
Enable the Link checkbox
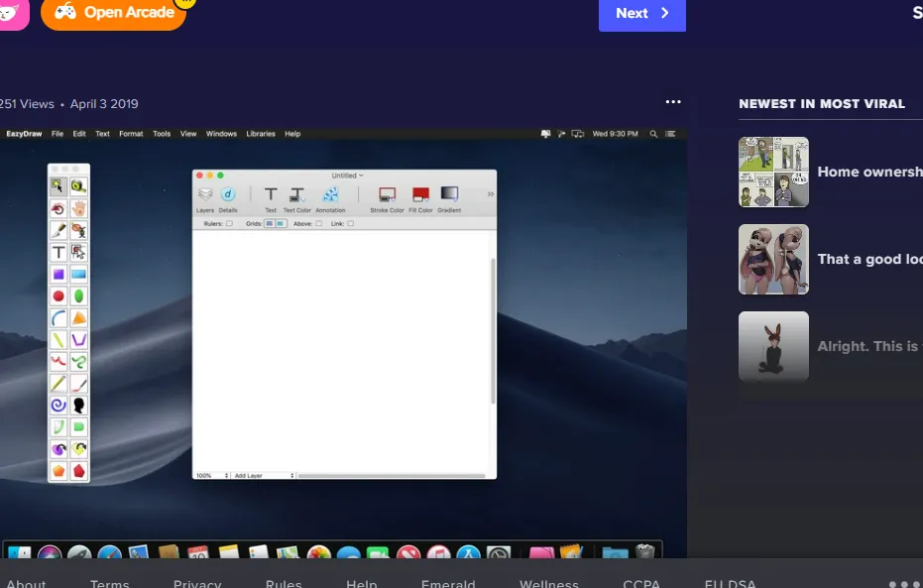(350, 224)
